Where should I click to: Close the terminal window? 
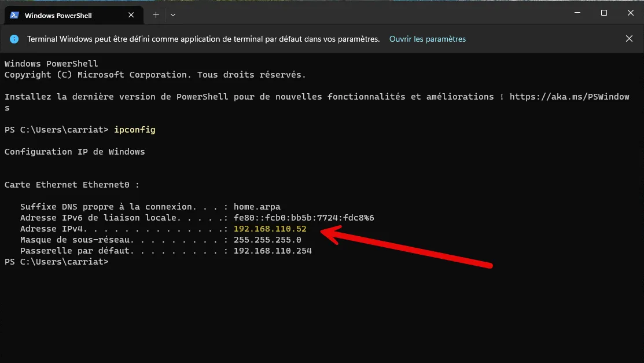(630, 13)
